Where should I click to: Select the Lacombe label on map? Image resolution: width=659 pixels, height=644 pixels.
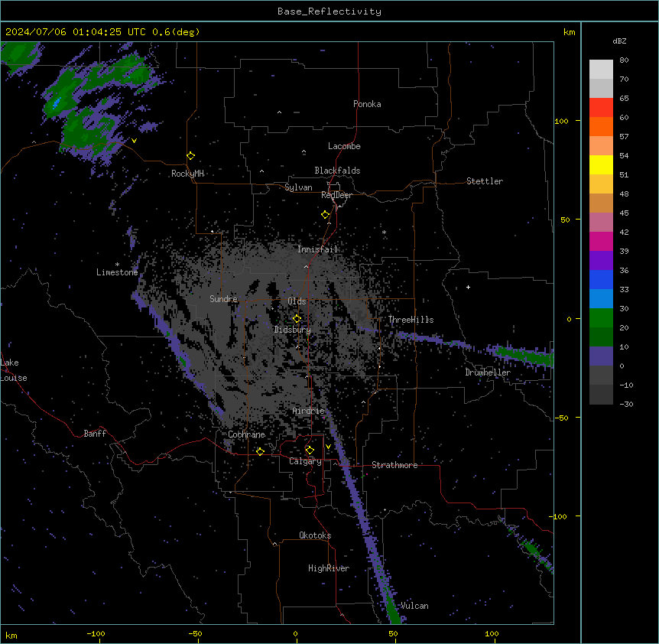(x=344, y=146)
